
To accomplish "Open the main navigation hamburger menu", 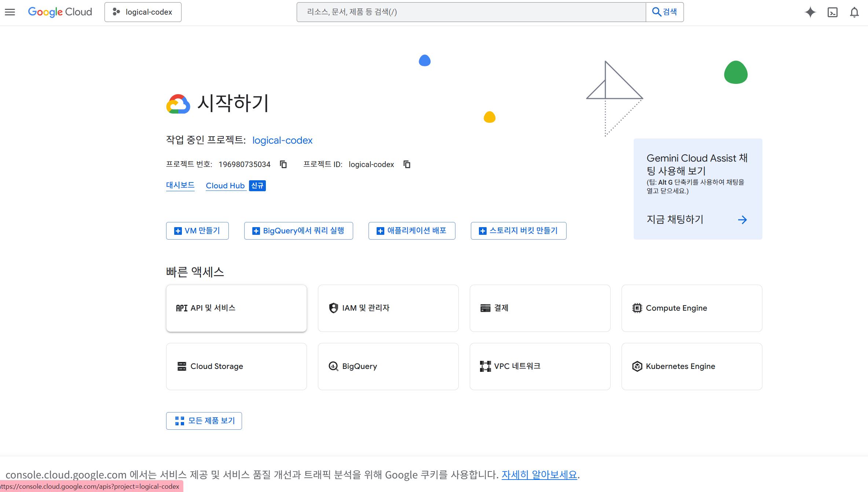I will pyautogui.click(x=10, y=12).
